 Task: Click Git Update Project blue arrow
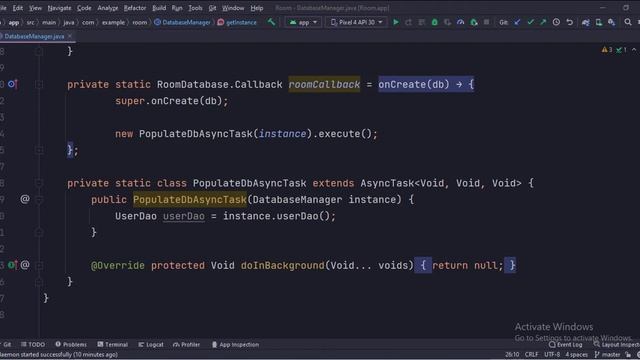(x=518, y=22)
